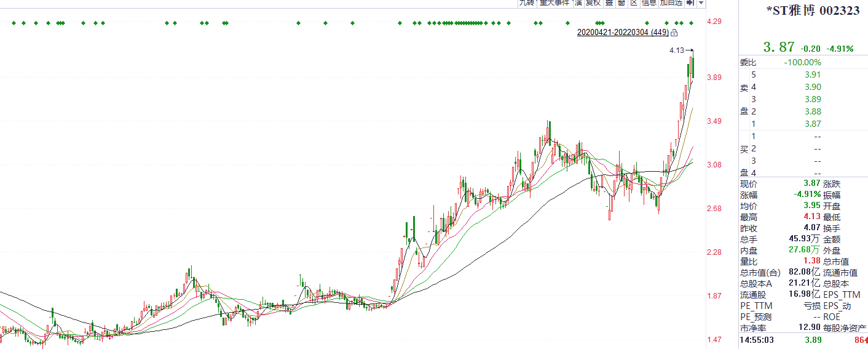Open the 信息 info panel
The height and width of the screenshot is (349, 868).
649,3
